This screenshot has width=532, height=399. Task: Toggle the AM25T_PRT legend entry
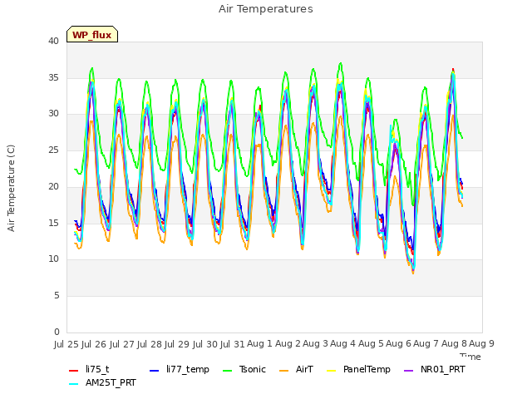(102, 383)
